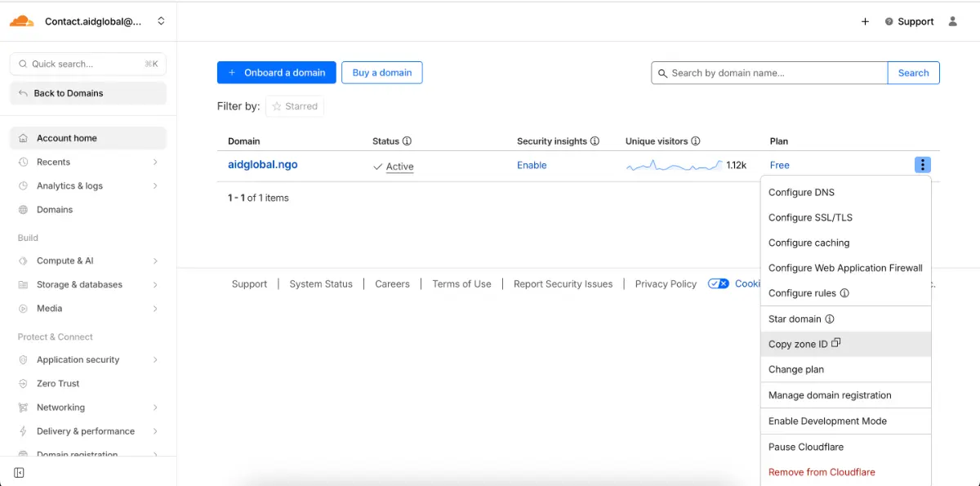Screen dimensions: 980x486
Task: Click the unique visitors sparkline chart
Action: tap(674, 166)
